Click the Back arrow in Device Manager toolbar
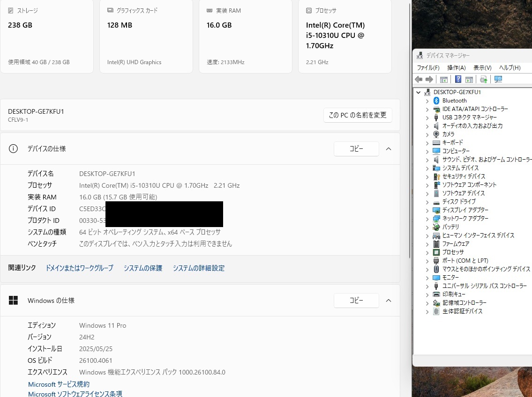Viewport: 532px width, 397px height. pyautogui.click(x=419, y=79)
